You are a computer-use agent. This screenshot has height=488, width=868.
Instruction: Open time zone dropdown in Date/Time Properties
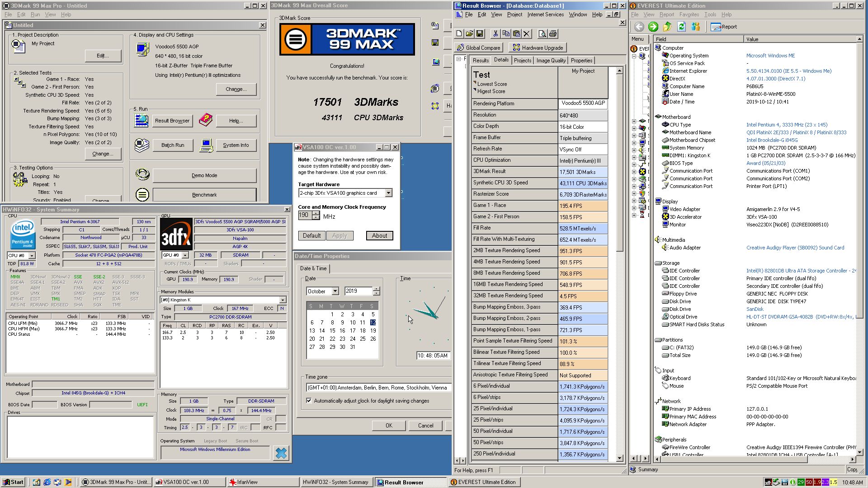click(379, 387)
